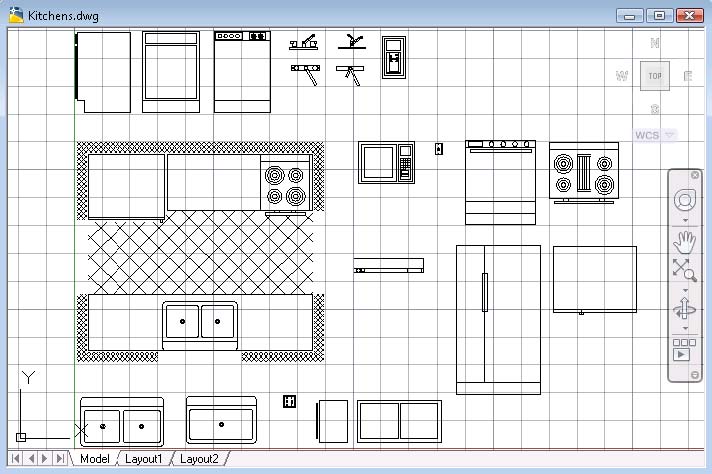Close the navigation bar
This screenshot has height=474, width=712.
click(695, 175)
